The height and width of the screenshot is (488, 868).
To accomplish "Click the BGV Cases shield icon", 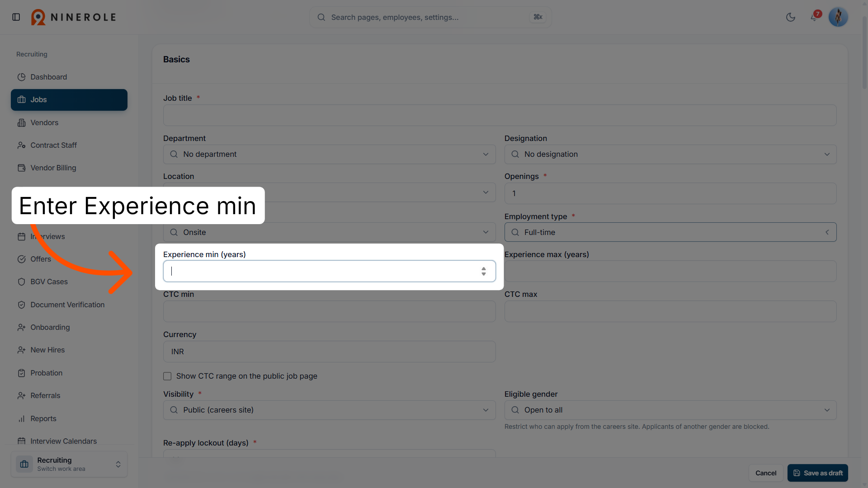I will pyautogui.click(x=21, y=282).
